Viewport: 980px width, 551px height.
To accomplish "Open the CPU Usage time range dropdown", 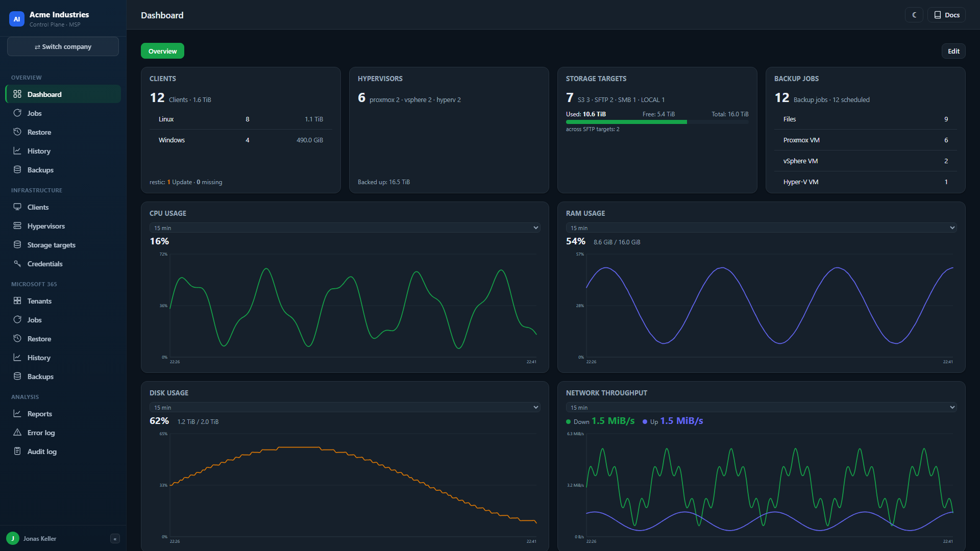I will (x=345, y=228).
